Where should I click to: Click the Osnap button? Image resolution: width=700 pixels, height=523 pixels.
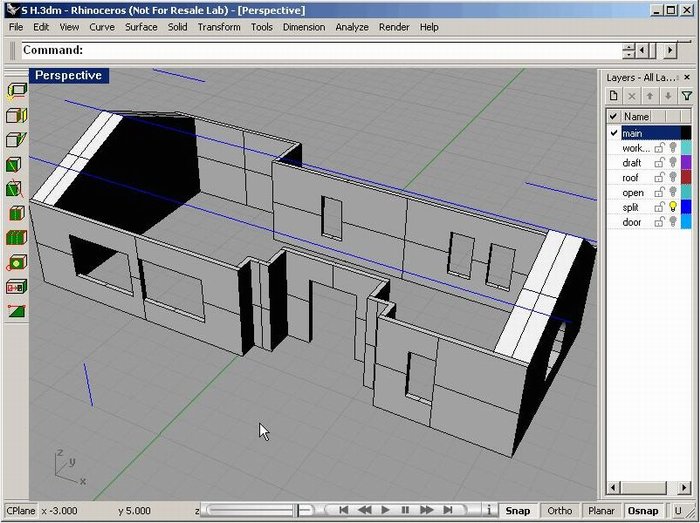(x=643, y=510)
